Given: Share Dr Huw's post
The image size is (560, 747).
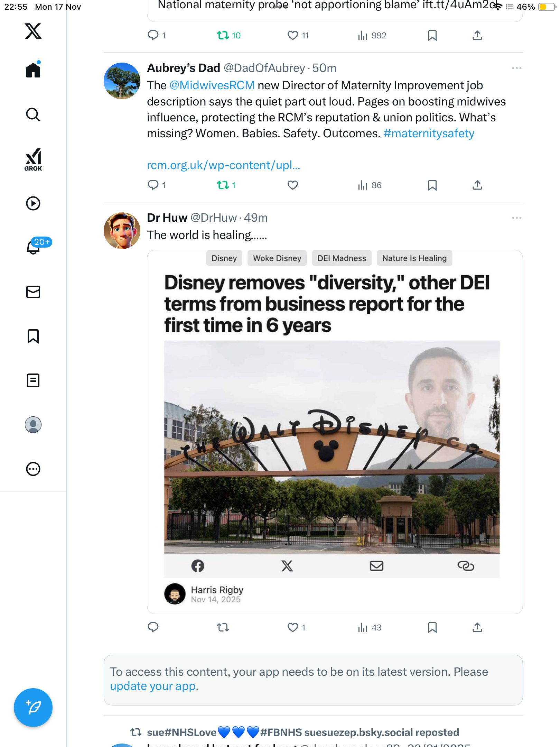Looking at the screenshot, I should (477, 627).
